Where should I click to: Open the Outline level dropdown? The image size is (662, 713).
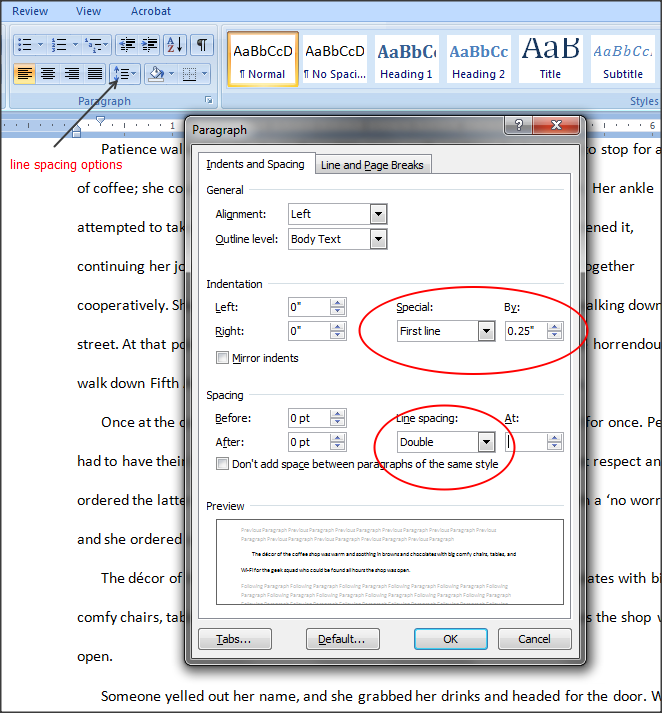[x=378, y=239]
